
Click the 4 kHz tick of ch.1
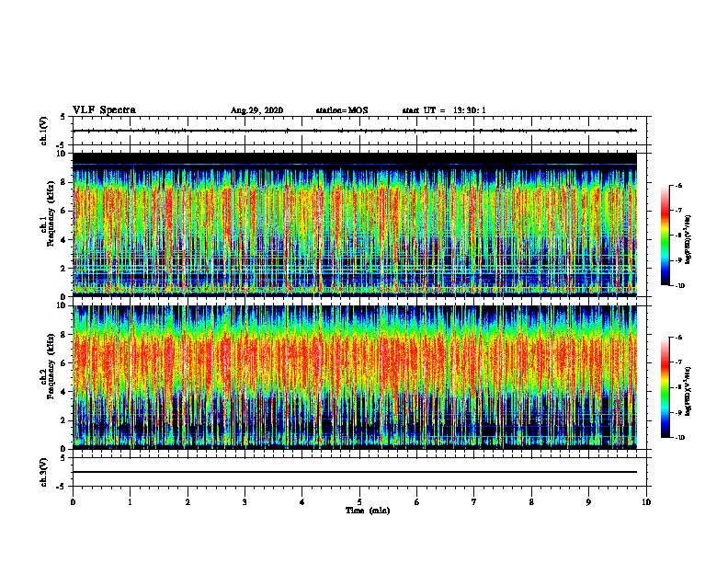64,240
